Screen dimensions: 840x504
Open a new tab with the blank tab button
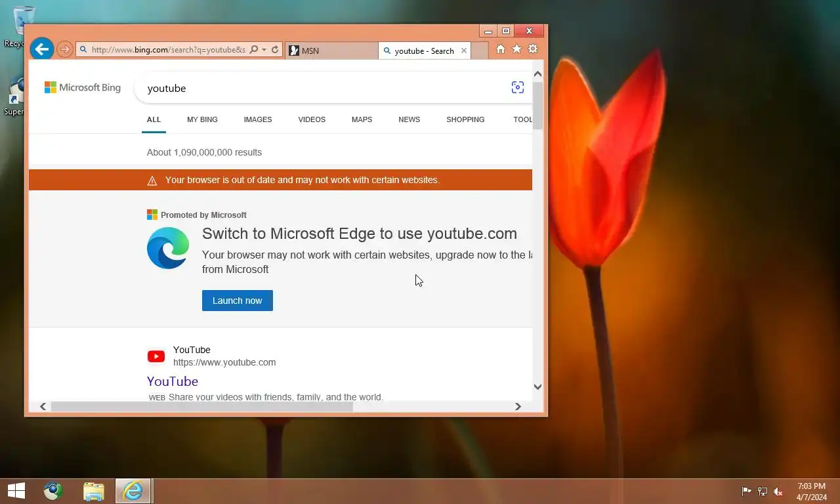(480, 51)
